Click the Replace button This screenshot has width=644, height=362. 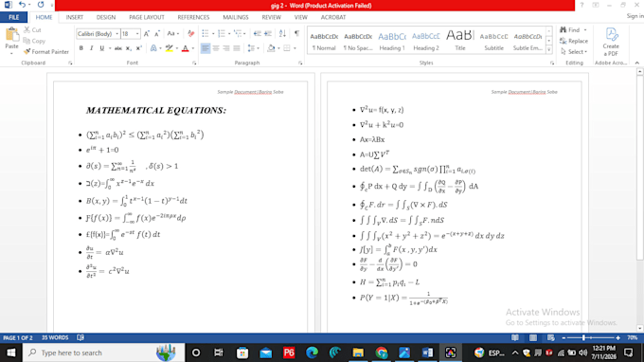574,41
